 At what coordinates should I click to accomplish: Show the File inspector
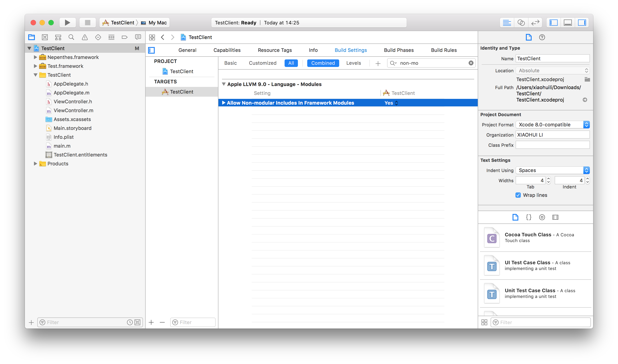(529, 37)
